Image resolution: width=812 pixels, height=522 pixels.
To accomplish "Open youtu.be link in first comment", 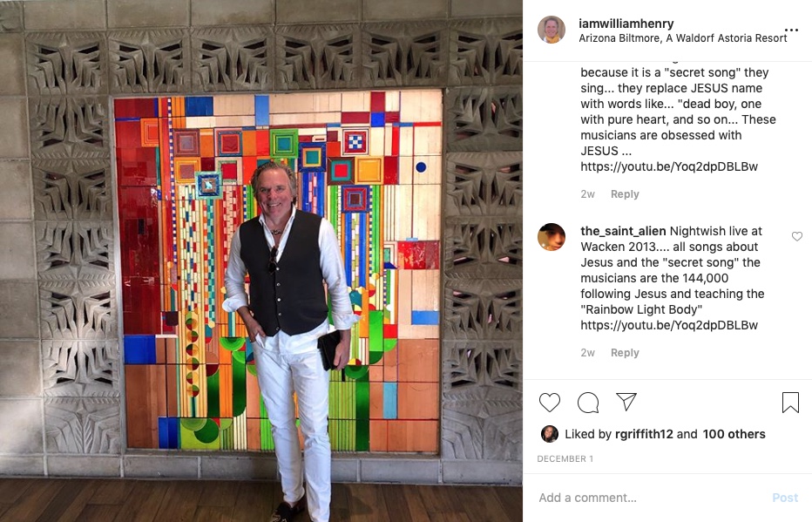I will pos(669,166).
